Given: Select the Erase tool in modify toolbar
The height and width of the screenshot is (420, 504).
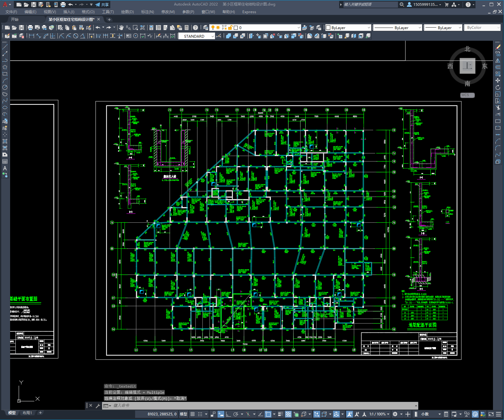Looking at the screenshot, I should [x=498, y=47].
